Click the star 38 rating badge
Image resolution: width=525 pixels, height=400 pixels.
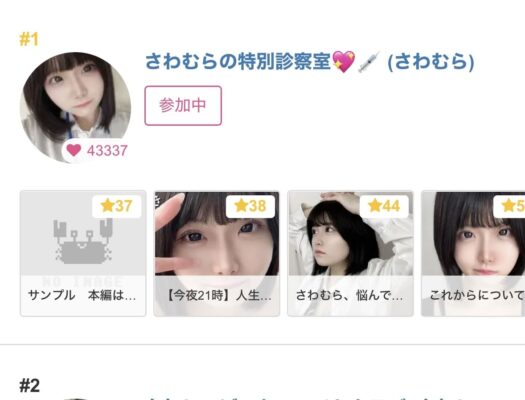pyautogui.click(x=250, y=206)
